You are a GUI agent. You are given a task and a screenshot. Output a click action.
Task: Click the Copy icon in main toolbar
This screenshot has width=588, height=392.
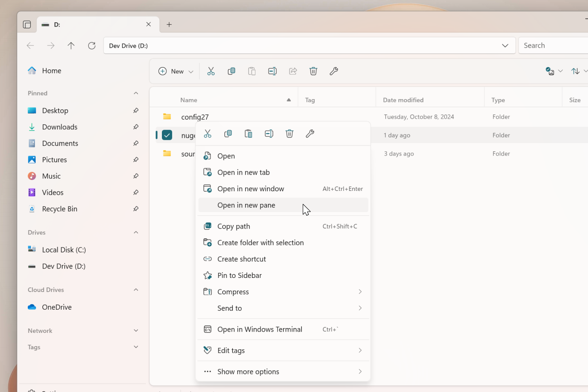coord(231,71)
